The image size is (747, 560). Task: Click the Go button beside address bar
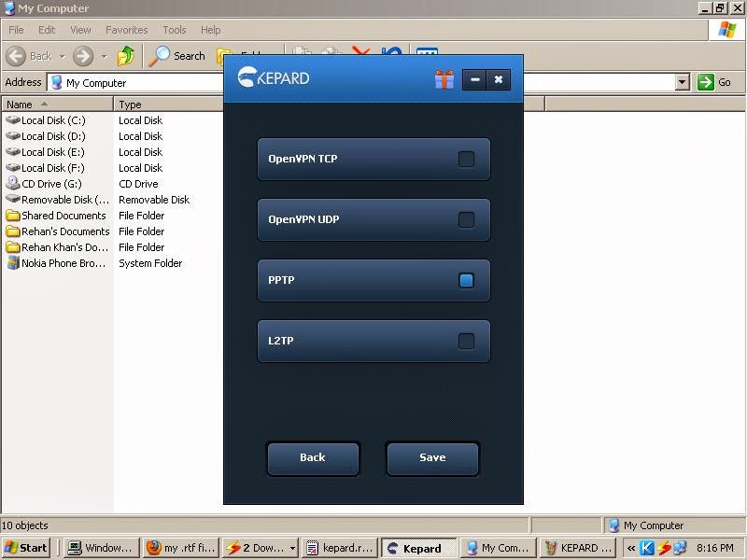[714, 82]
